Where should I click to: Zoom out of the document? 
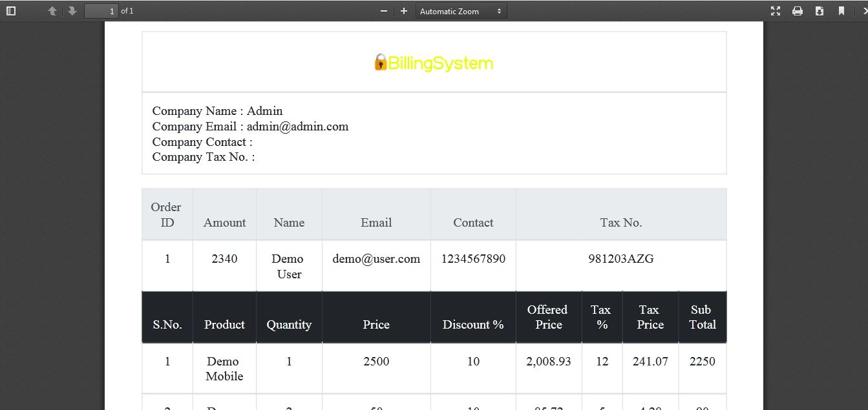pos(384,11)
